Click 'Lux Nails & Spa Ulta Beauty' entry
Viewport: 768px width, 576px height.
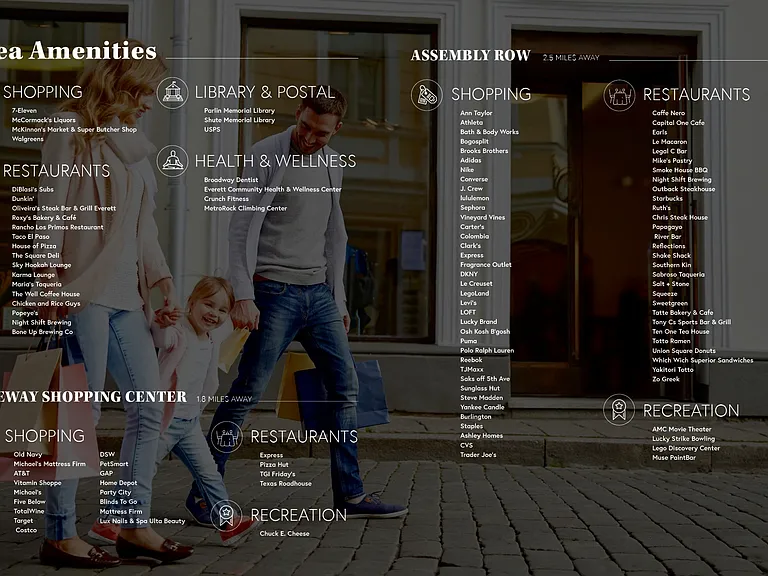(143, 521)
